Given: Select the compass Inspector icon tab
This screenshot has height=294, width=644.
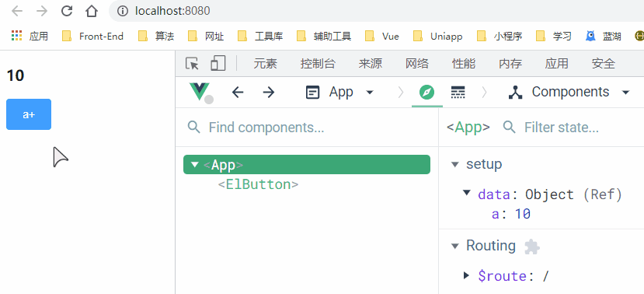Looking at the screenshot, I should [427, 92].
